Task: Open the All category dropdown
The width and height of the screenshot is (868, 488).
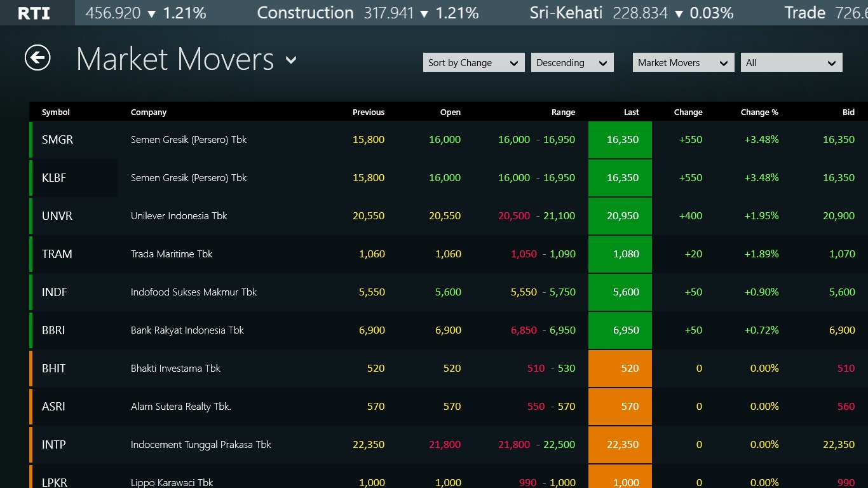Action: pos(791,63)
